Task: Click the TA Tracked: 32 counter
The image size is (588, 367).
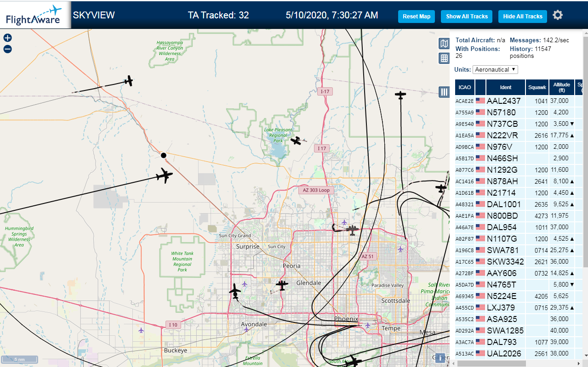Action: click(x=218, y=15)
